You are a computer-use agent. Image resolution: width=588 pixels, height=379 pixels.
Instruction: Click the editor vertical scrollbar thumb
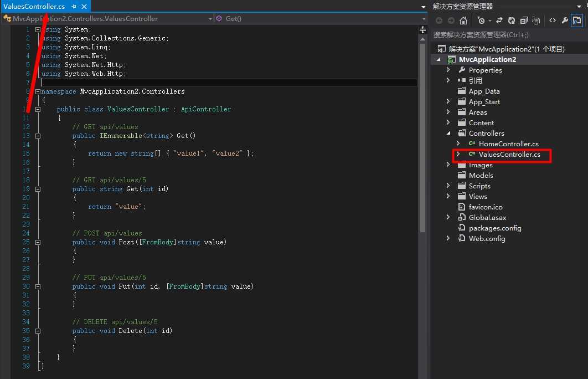tap(422, 138)
